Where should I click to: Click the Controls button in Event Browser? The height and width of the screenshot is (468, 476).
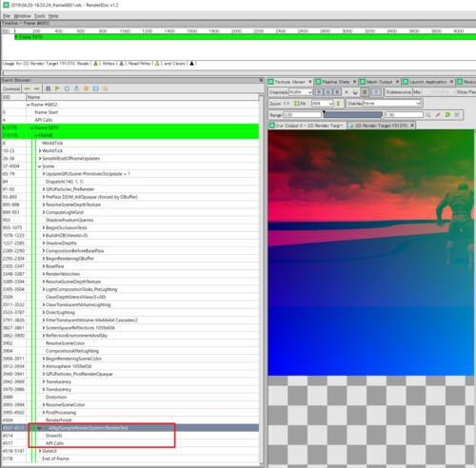[11, 88]
